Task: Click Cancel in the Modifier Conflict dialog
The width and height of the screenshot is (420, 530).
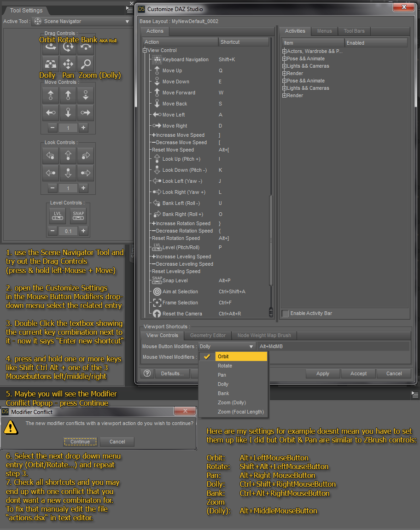Action: click(x=117, y=442)
